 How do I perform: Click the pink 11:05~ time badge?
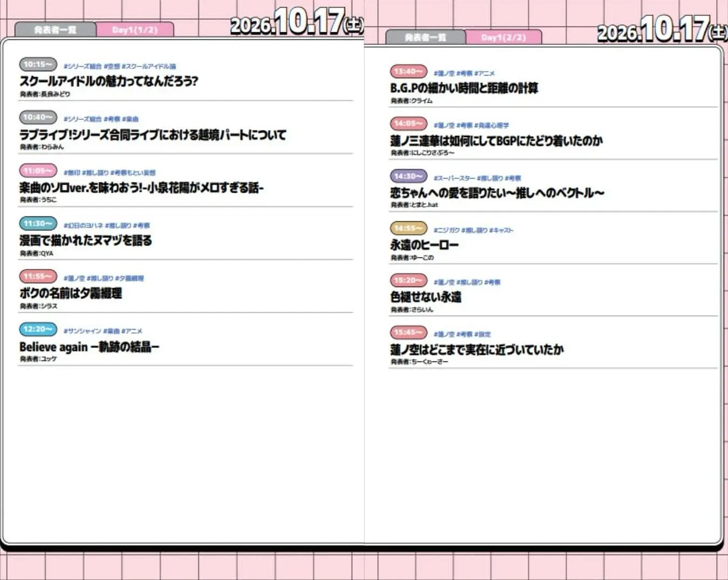coord(38,170)
